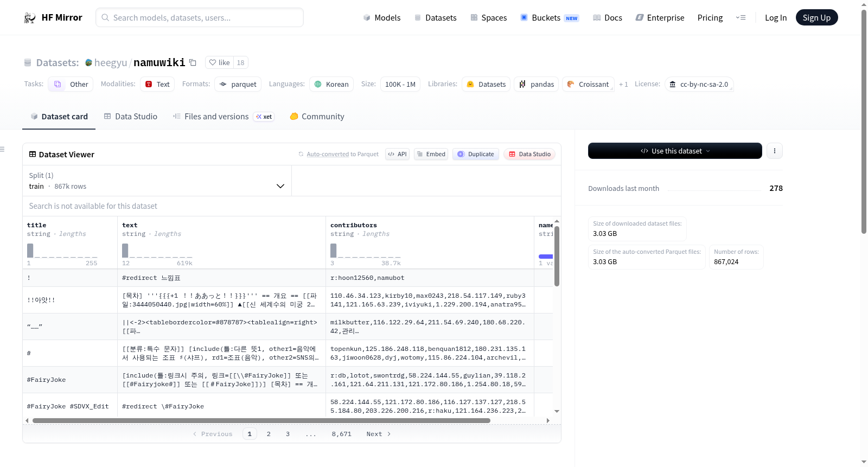Click the heart like button
This screenshot has width=868, height=467.
[x=219, y=62]
